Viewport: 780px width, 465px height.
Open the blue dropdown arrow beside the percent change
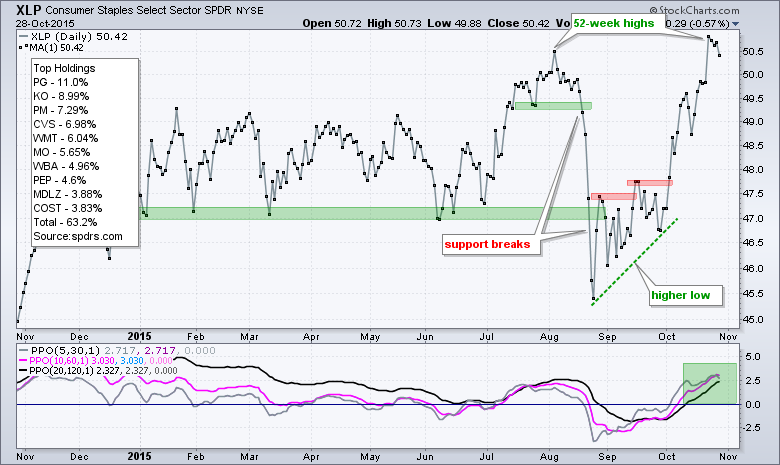[x=736, y=24]
